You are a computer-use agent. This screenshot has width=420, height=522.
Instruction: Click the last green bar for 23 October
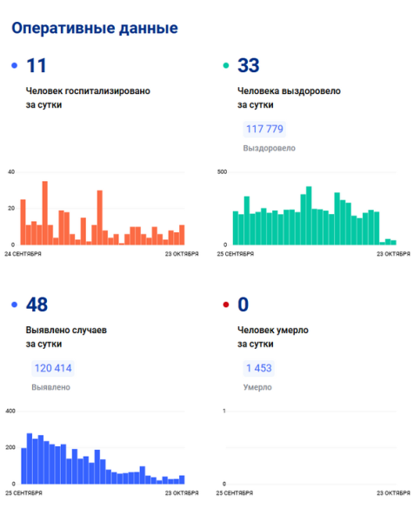coord(394,243)
